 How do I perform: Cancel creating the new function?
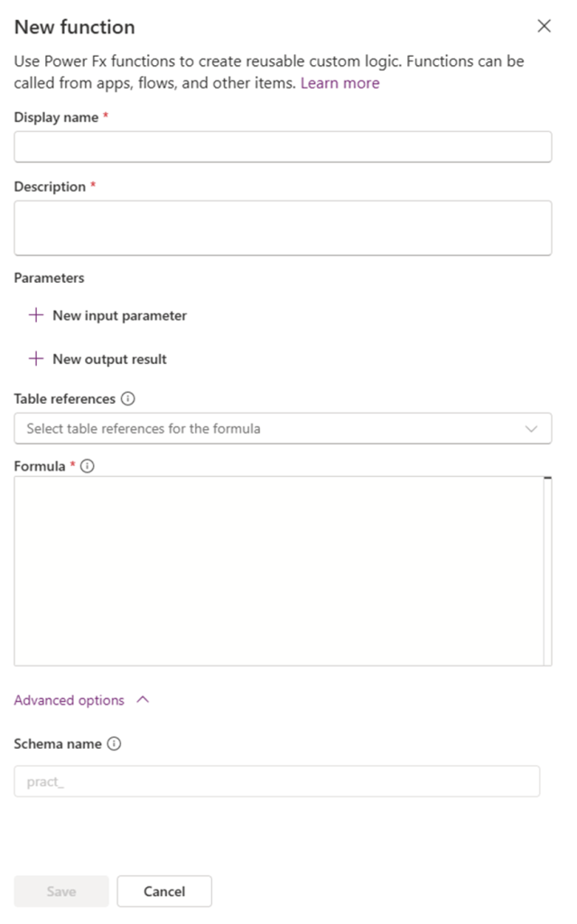164,891
